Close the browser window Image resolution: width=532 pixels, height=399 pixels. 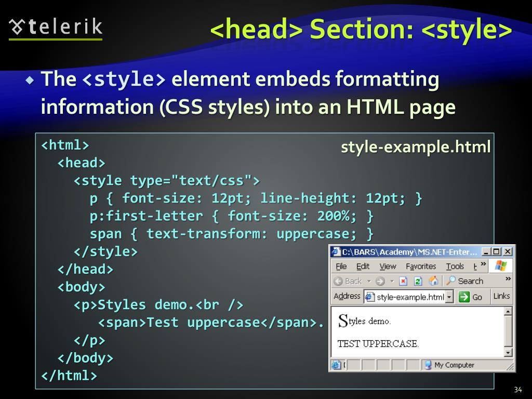pos(508,251)
